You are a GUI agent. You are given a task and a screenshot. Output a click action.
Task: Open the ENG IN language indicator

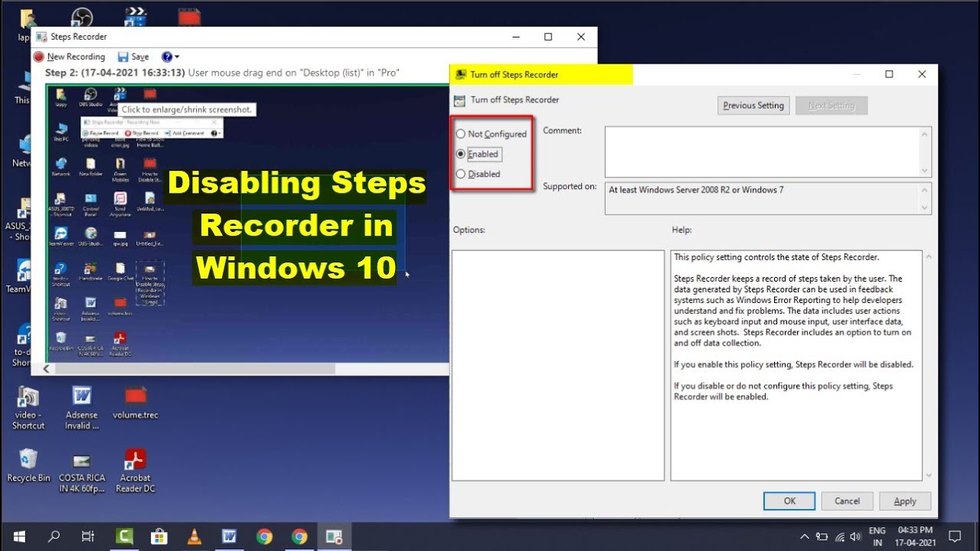(x=877, y=536)
